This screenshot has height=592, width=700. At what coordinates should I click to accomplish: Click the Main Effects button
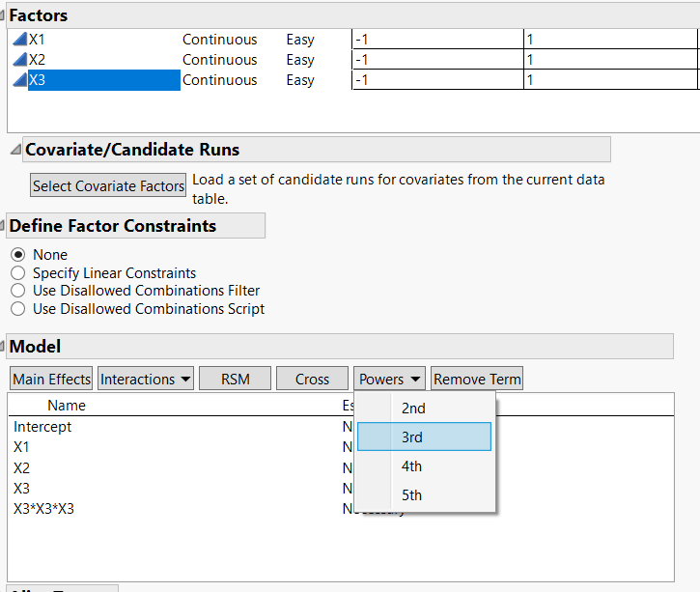pos(51,380)
